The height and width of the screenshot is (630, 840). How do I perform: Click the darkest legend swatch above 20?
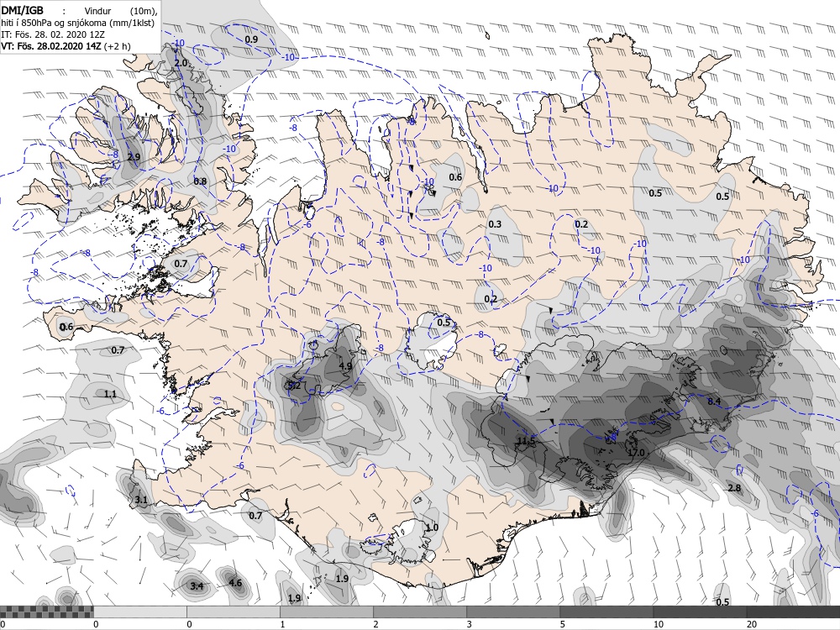(x=793, y=612)
